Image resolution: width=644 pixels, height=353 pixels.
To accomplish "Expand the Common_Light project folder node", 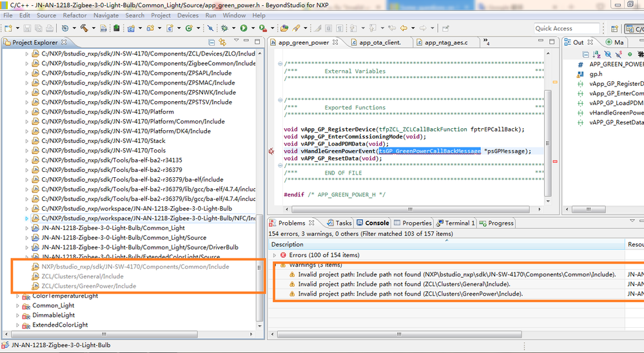I will [x=17, y=305].
